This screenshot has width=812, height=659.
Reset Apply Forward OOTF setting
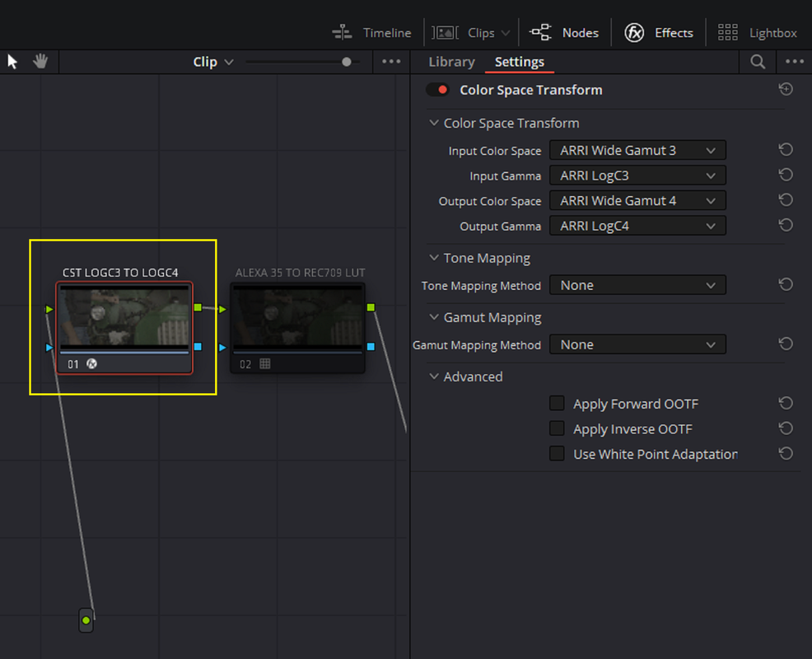pyautogui.click(x=786, y=404)
